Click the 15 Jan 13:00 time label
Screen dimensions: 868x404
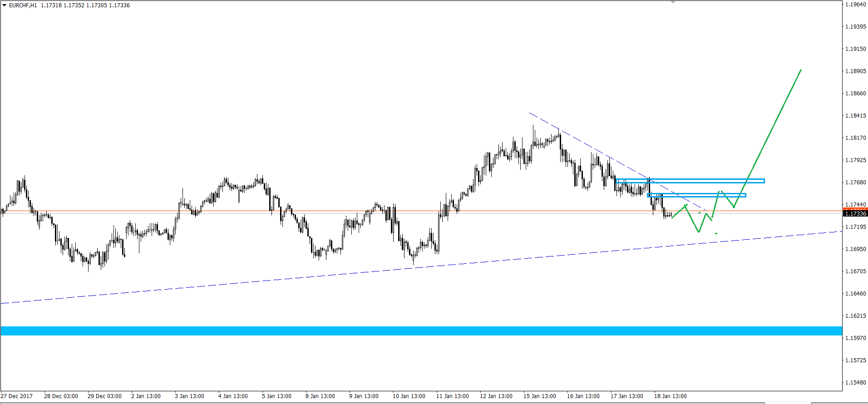coord(540,396)
